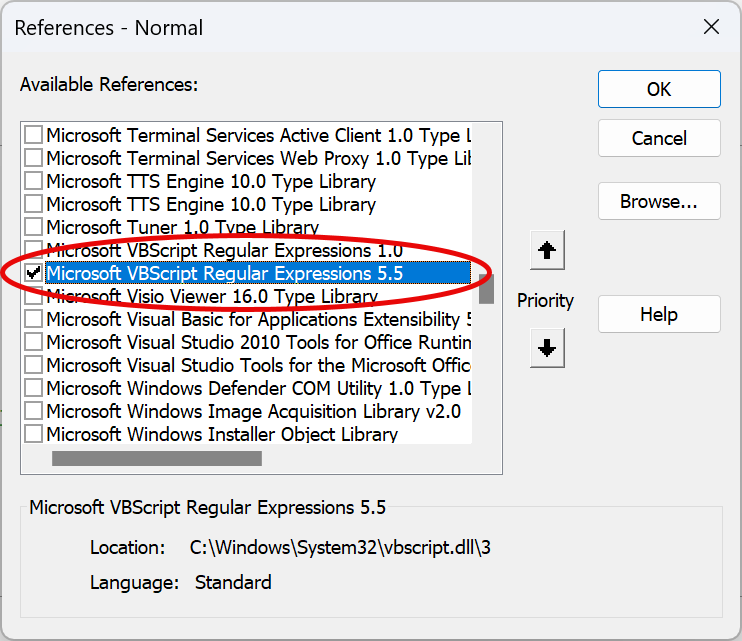This screenshot has width=742, height=641.
Task: Tick VBScript Regular Expressions 1.0 checkbox
Action: pyautogui.click(x=34, y=249)
